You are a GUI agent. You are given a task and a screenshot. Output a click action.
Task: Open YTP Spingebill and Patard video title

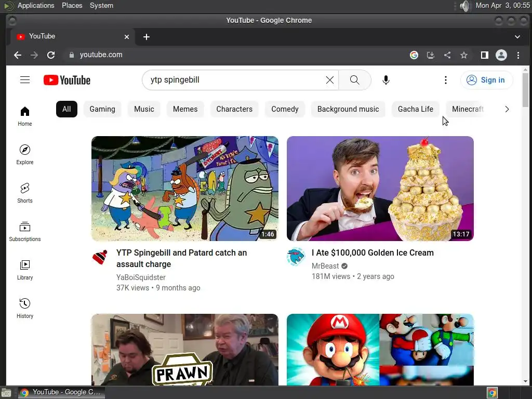tap(181, 259)
